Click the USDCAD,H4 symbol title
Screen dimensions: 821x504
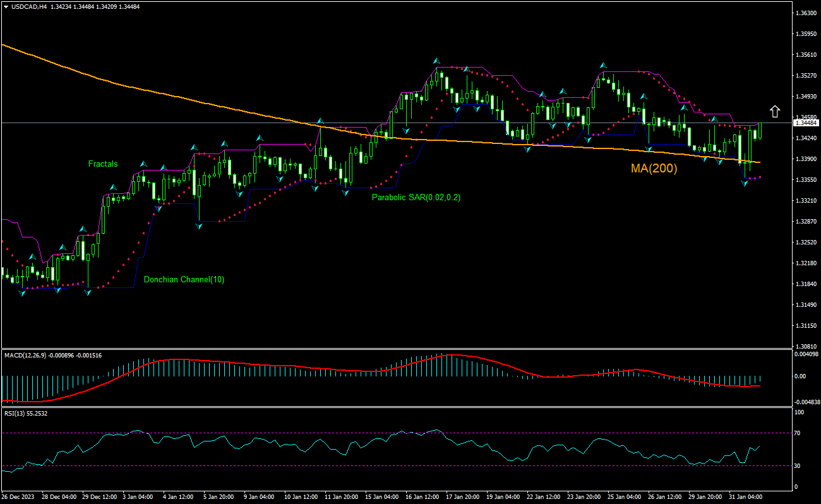[29, 6]
